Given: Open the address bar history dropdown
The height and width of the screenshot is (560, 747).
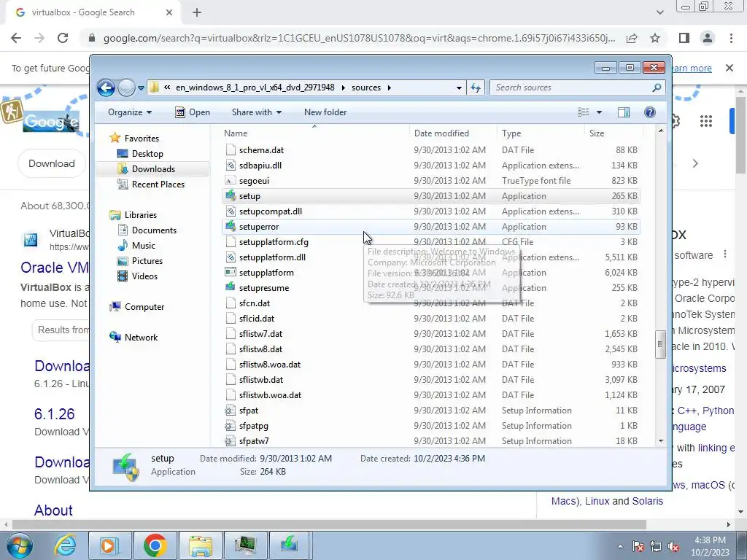Looking at the screenshot, I should [x=458, y=88].
